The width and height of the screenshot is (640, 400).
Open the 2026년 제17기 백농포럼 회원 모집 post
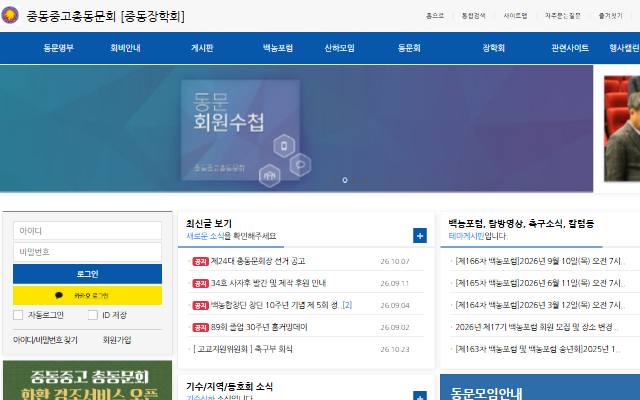[536, 327]
